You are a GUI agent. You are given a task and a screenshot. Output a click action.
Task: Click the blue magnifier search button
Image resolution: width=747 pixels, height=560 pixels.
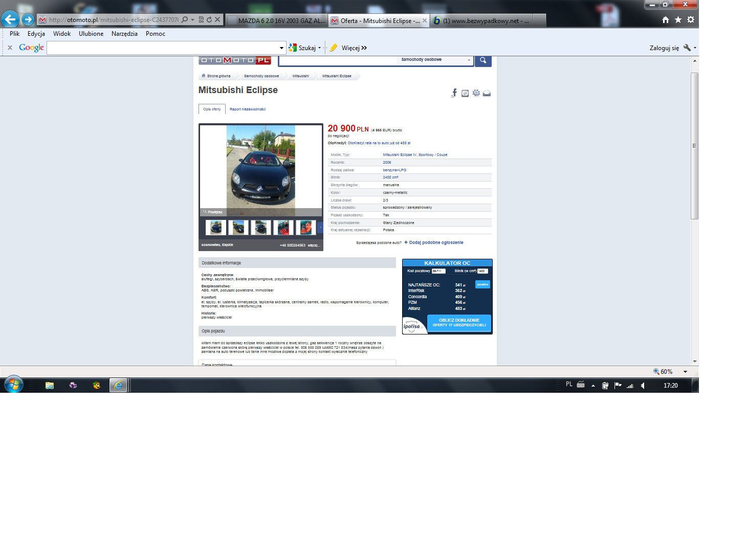pyautogui.click(x=483, y=60)
